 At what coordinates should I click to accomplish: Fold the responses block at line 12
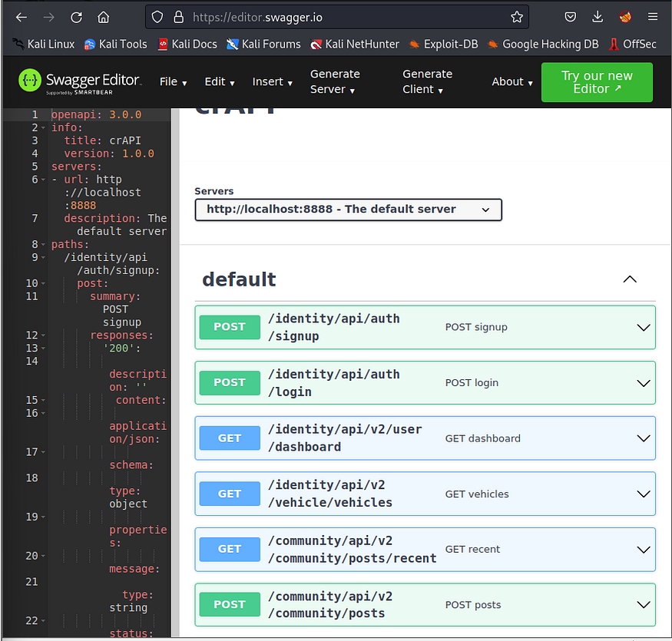(x=43, y=335)
